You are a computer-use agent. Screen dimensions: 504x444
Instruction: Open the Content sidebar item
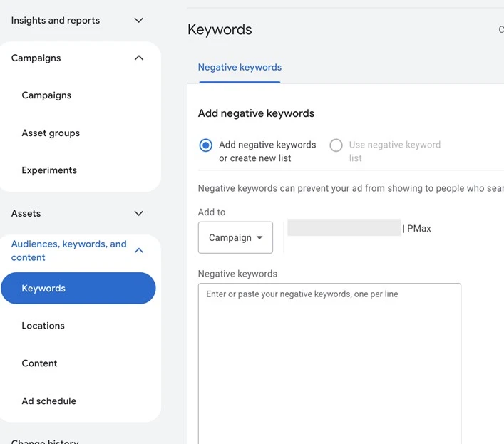pos(39,363)
